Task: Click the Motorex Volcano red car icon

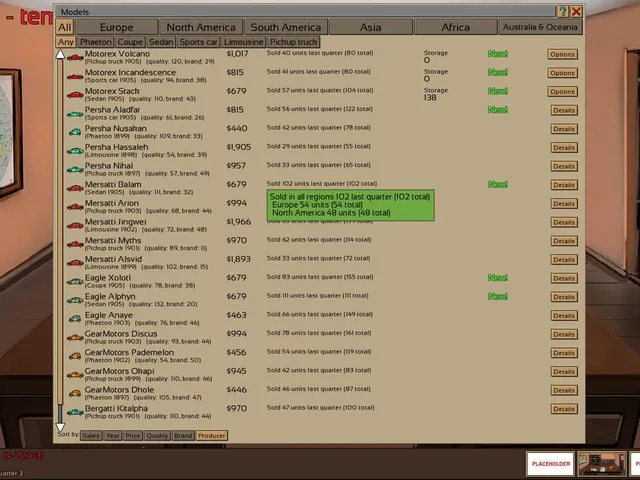Action: 75,58
